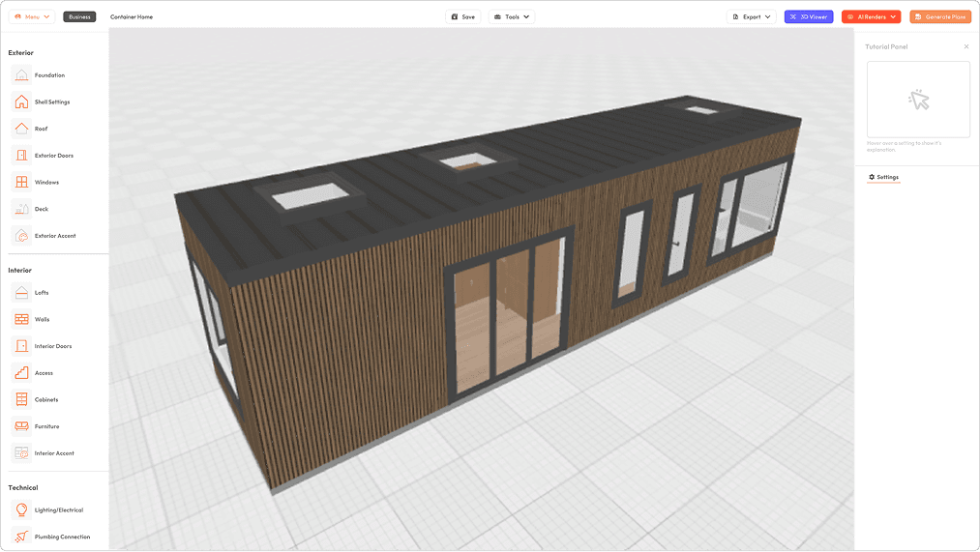Close the Tutorial Panel
This screenshot has height=552, width=980.
(966, 46)
